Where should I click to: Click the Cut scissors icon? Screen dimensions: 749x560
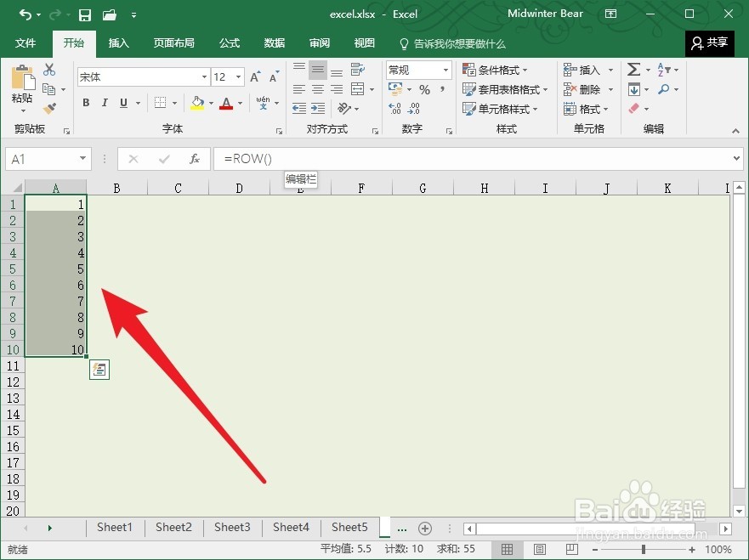point(49,70)
